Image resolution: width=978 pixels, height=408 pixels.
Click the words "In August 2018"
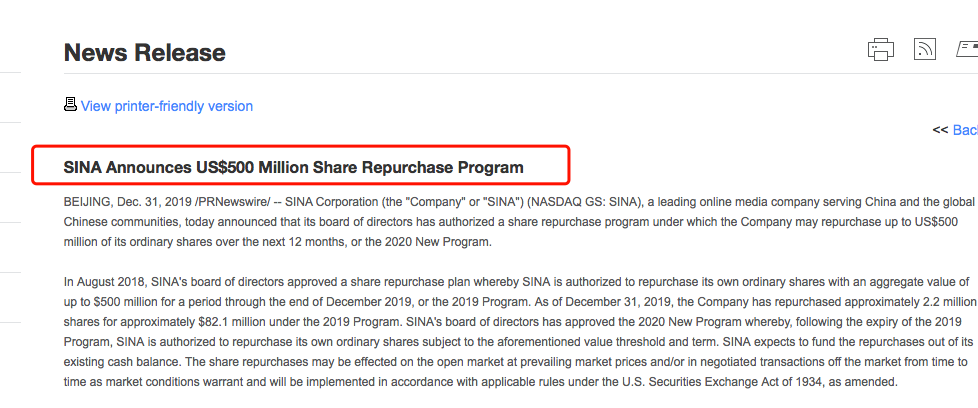(x=108, y=283)
